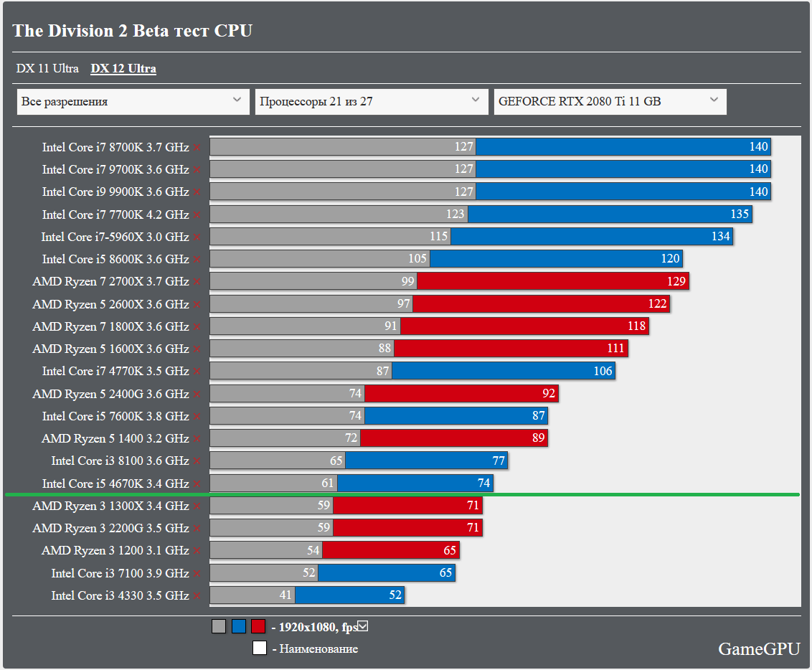Viewport: 812px width, 670px height.
Task: Click the white Наименование legend swatch
Action: tap(260, 648)
